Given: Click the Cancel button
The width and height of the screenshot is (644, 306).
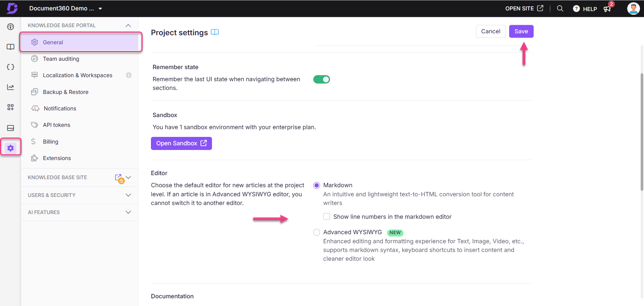Looking at the screenshot, I should click(x=490, y=31).
